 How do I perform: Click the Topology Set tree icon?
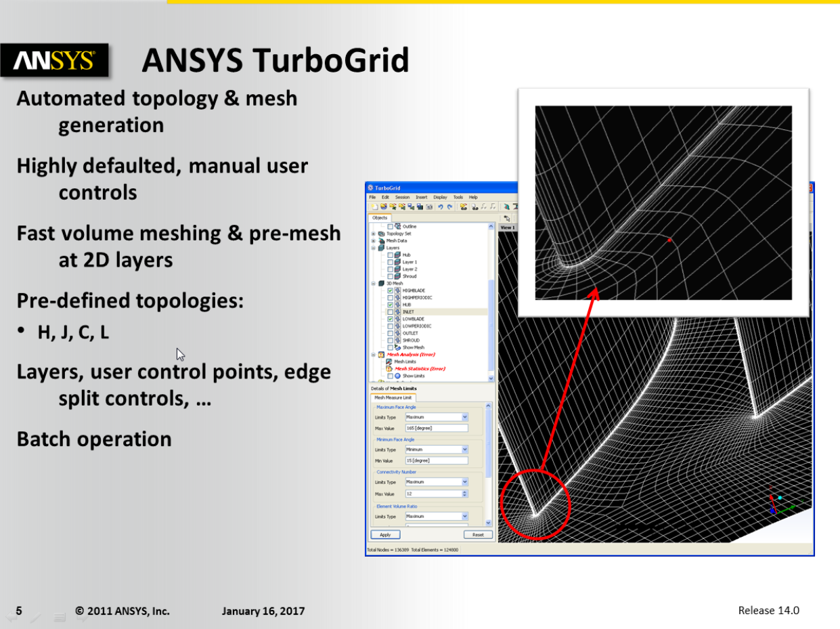(x=382, y=234)
